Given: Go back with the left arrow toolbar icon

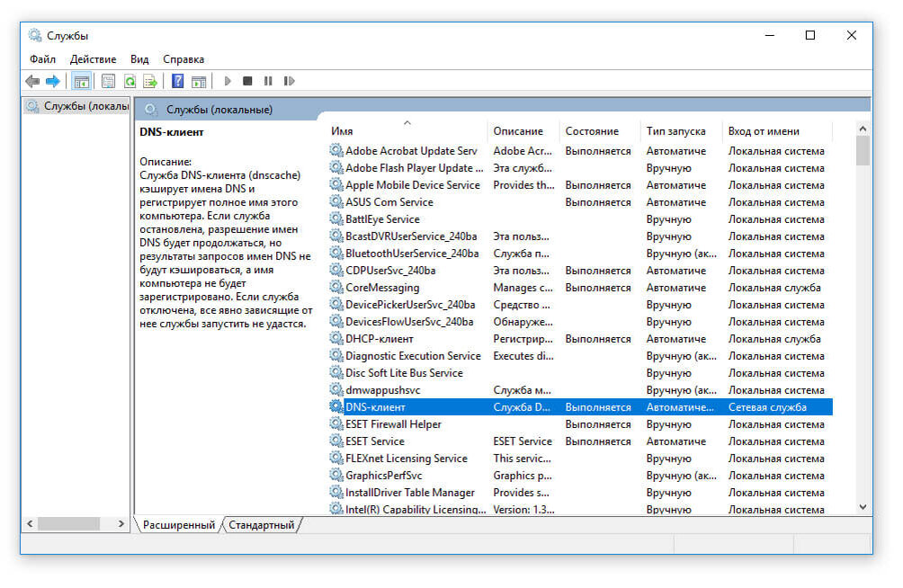Looking at the screenshot, I should click(x=32, y=81).
